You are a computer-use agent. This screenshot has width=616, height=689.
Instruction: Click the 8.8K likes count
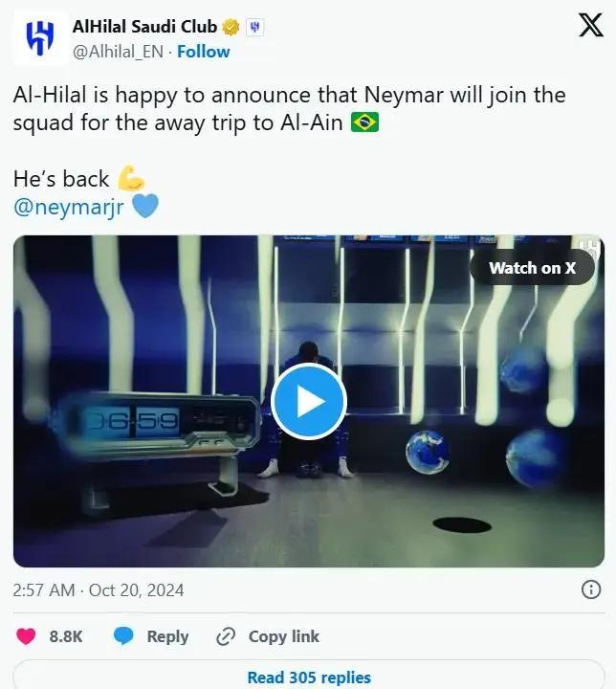[x=66, y=636]
